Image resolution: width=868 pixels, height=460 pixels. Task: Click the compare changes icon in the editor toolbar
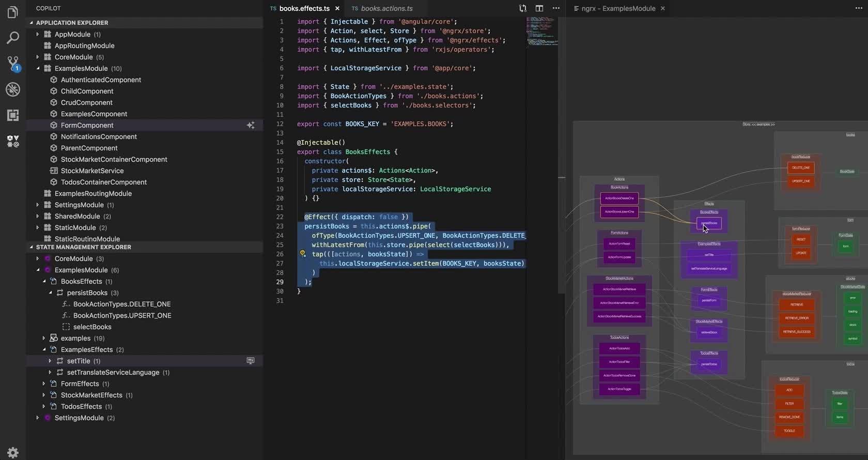pos(523,8)
